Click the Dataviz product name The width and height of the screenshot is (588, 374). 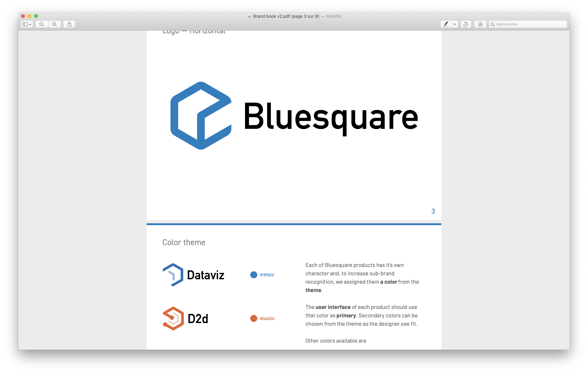pyautogui.click(x=206, y=275)
